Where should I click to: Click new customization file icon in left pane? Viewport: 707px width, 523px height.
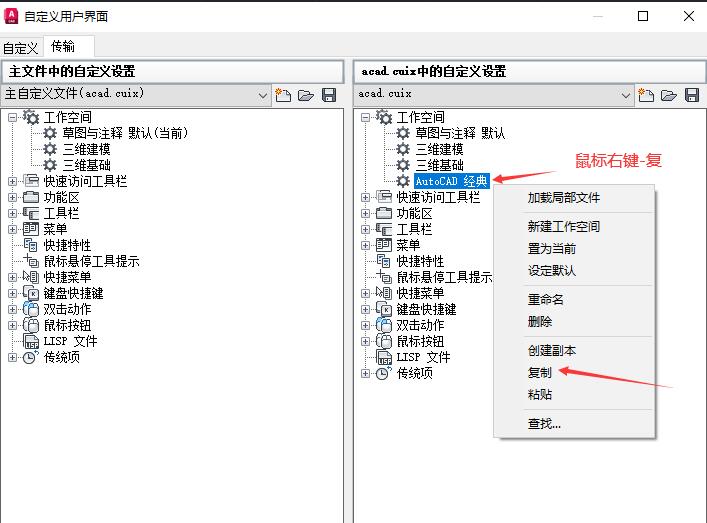pyautogui.click(x=283, y=95)
